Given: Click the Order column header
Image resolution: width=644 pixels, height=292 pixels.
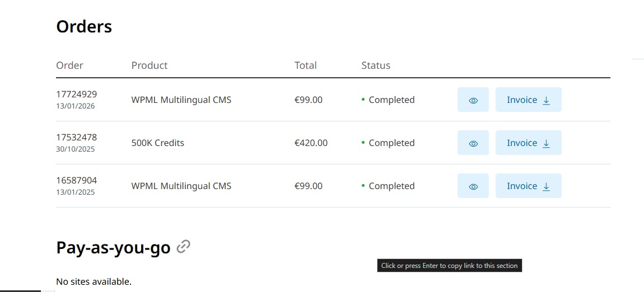Looking at the screenshot, I should tap(69, 65).
